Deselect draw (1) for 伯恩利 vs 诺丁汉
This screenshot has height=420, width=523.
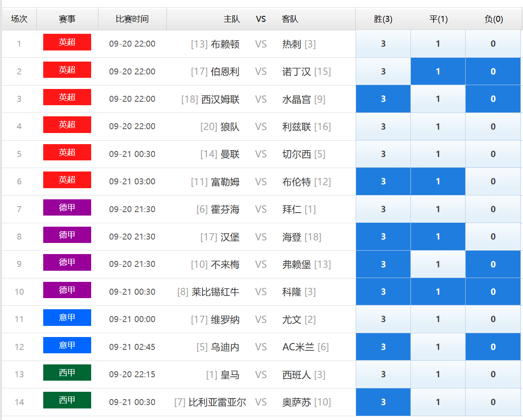(438, 71)
